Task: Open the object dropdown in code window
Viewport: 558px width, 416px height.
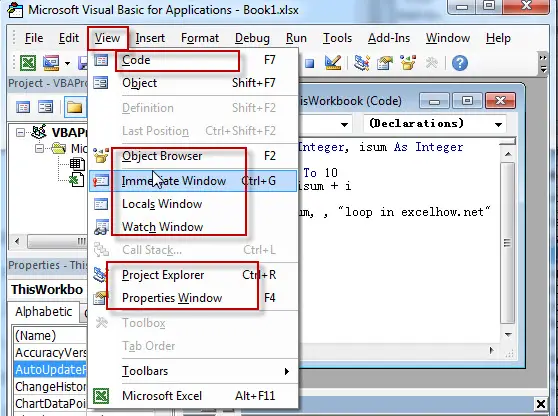Action: pos(344,124)
